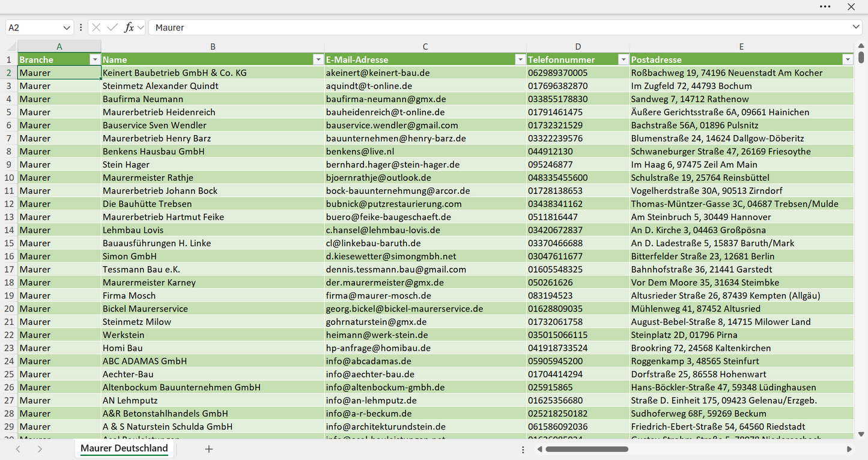Open the E-Mail-Adresse filter dropdown

tap(520, 59)
